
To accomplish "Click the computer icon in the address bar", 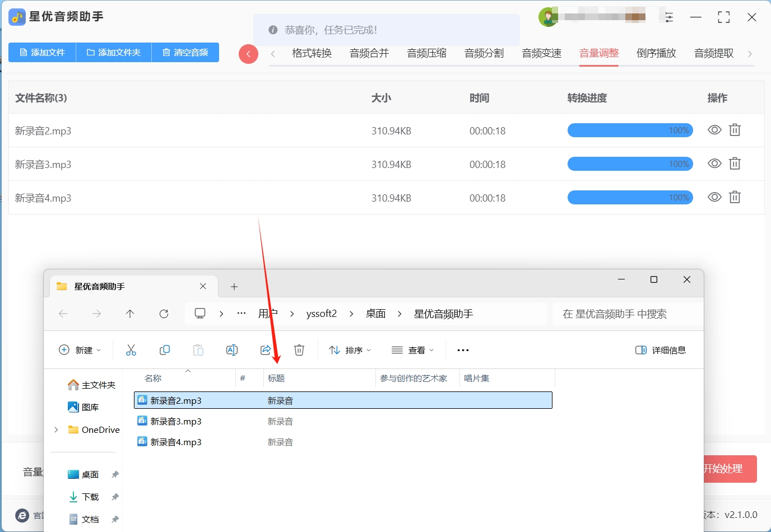I will 200,314.
